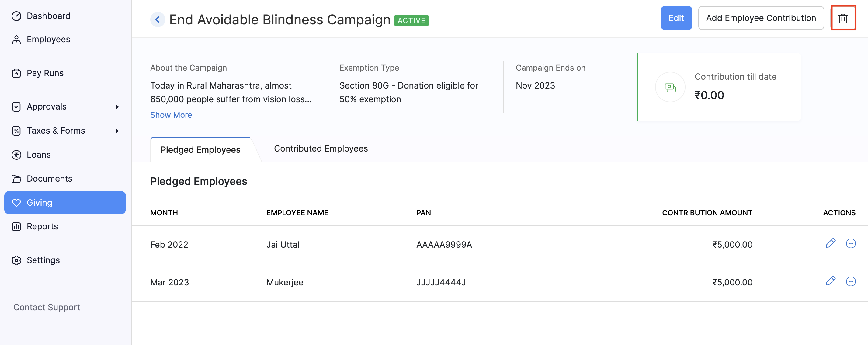Click the Contact Support link
The height and width of the screenshot is (345, 868).
pyautogui.click(x=47, y=307)
